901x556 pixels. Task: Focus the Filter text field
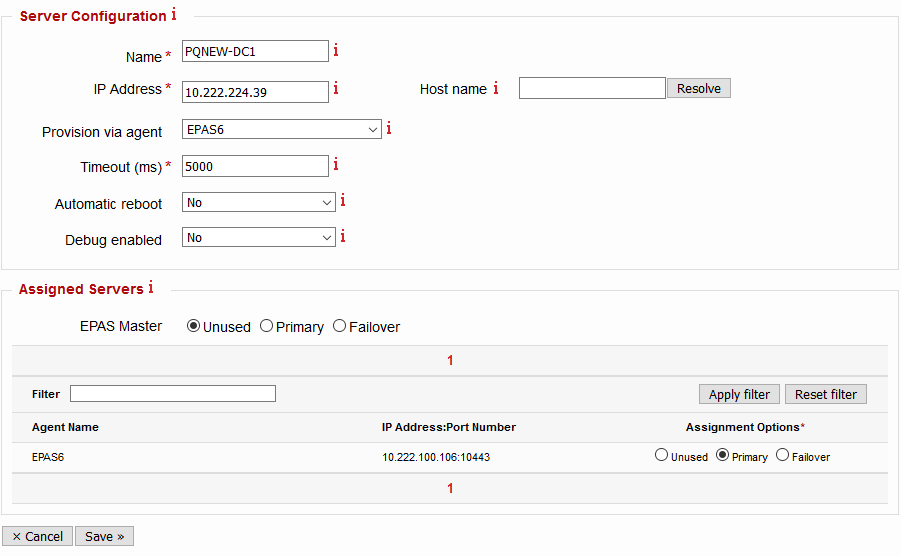[x=172, y=394]
